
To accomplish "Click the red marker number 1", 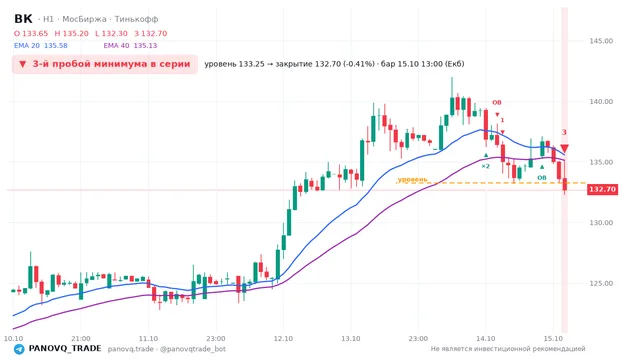I will pyautogui.click(x=502, y=120).
